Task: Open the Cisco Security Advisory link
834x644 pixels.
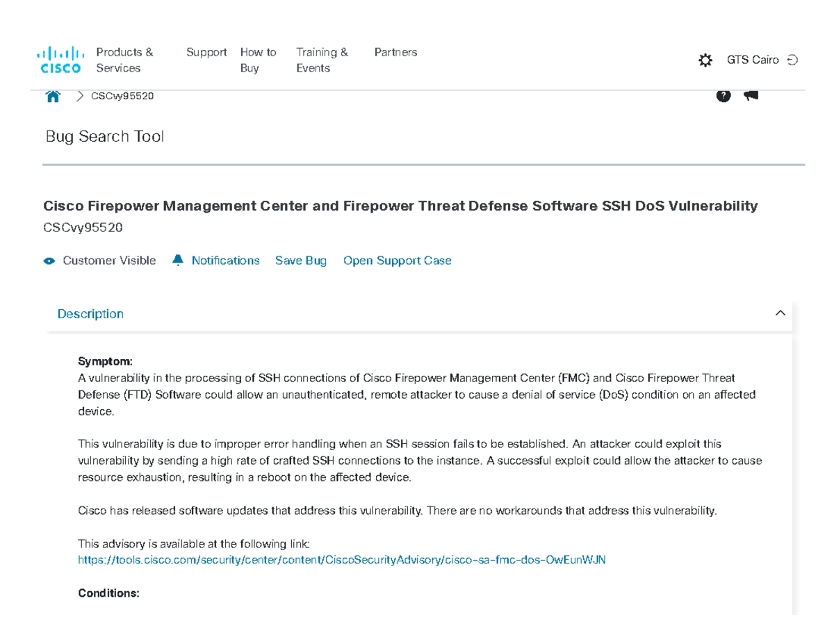Action: (x=342, y=559)
